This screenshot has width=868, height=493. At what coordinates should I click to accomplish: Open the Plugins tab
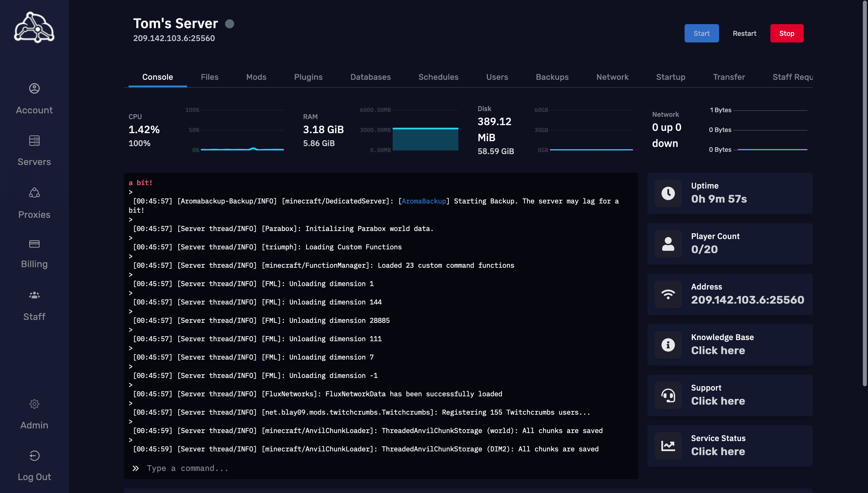[308, 77]
